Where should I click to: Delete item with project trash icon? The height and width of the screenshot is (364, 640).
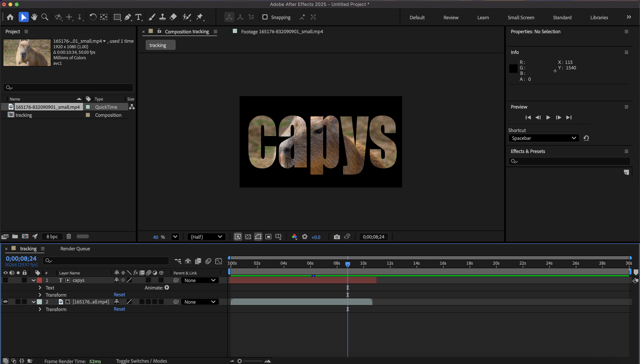pyautogui.click(x=69, y=236)
